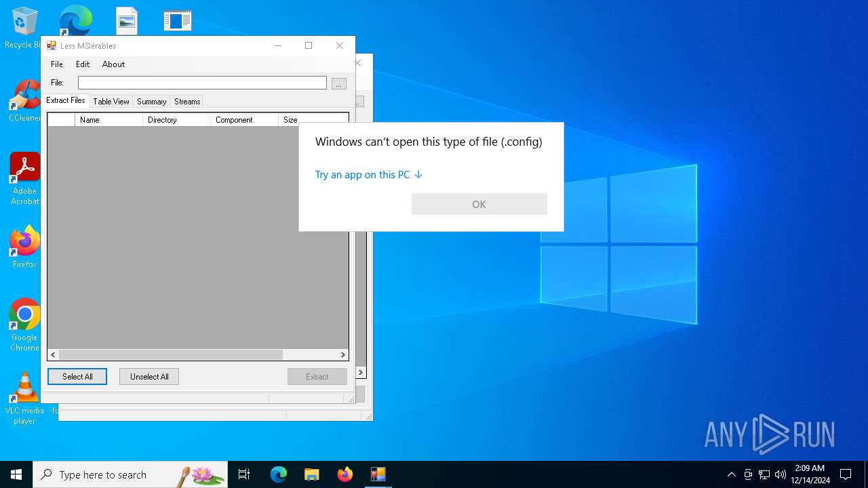Click the Select All button

click(x=77, y=377)
